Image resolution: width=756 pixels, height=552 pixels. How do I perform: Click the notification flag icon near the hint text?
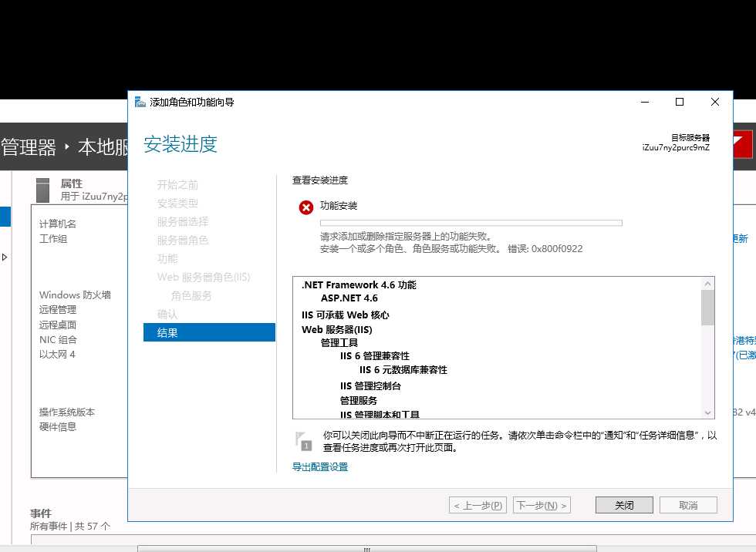click(303, 441)
